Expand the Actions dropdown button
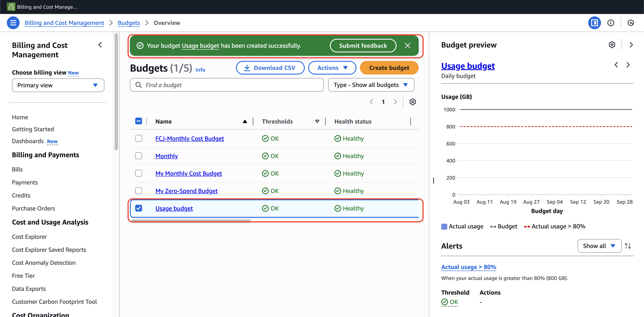 [x=332, y=68]
